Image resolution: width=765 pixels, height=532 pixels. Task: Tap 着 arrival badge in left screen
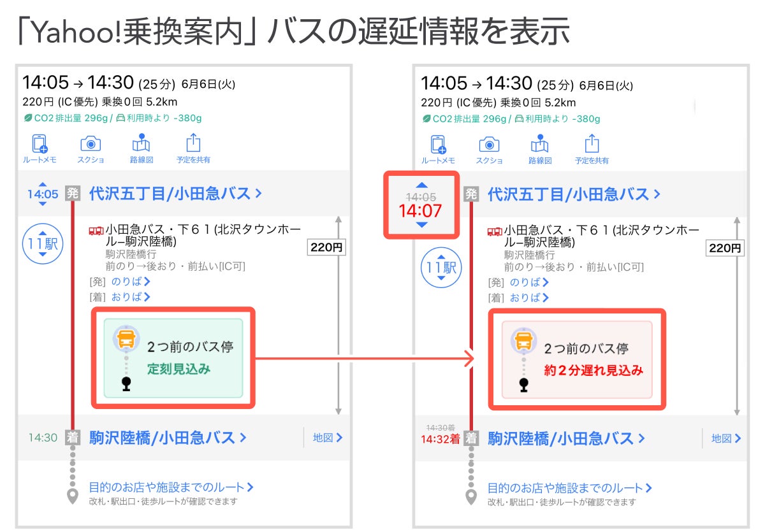tap(72, 437)
